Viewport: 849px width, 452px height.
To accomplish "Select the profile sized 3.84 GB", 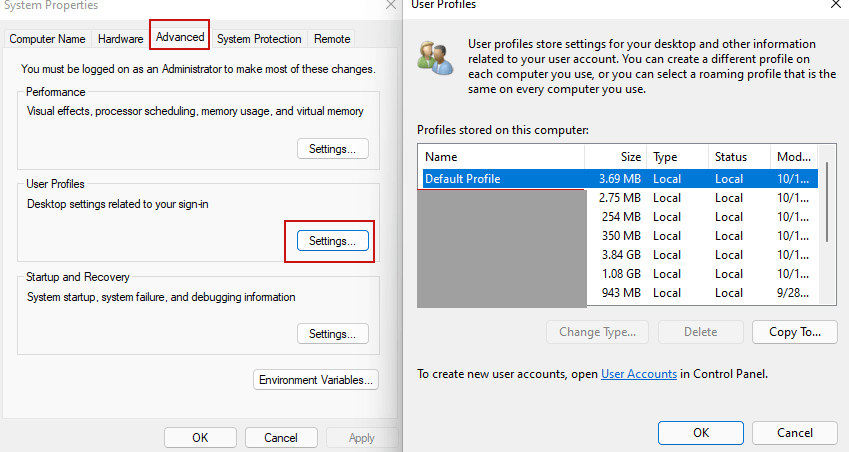I will [x=618, y=254].
